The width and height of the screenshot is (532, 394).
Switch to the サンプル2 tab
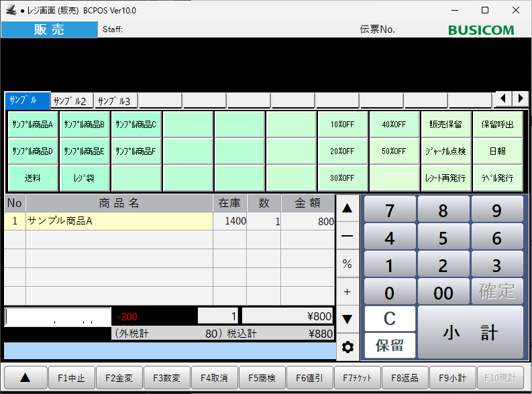point(72,101)
